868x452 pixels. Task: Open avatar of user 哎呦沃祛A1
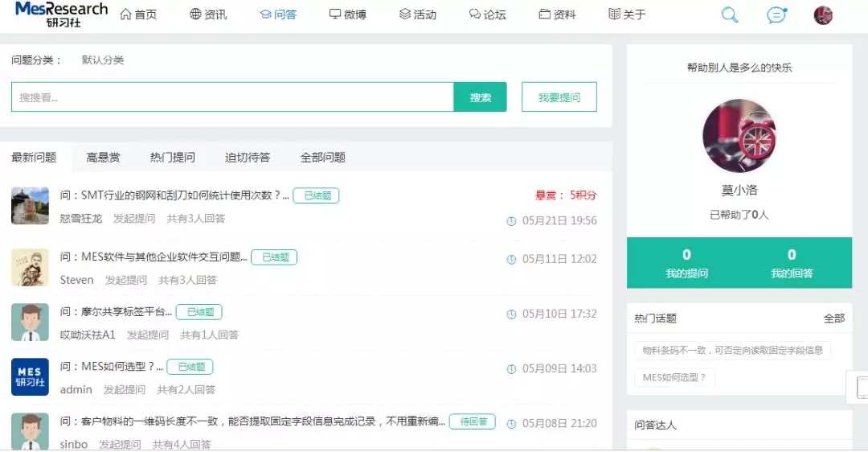(30, 322)
